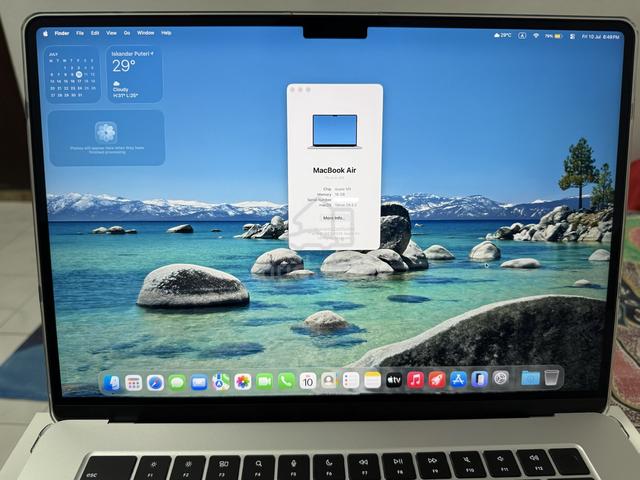Open the Window menu
This screenshot has width=640, height=480.
point(145,33)
